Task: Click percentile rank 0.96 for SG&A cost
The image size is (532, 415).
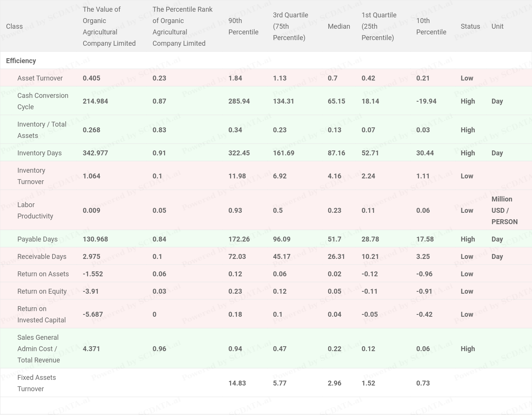Action: pyautogui.click(x=159, y=348)
